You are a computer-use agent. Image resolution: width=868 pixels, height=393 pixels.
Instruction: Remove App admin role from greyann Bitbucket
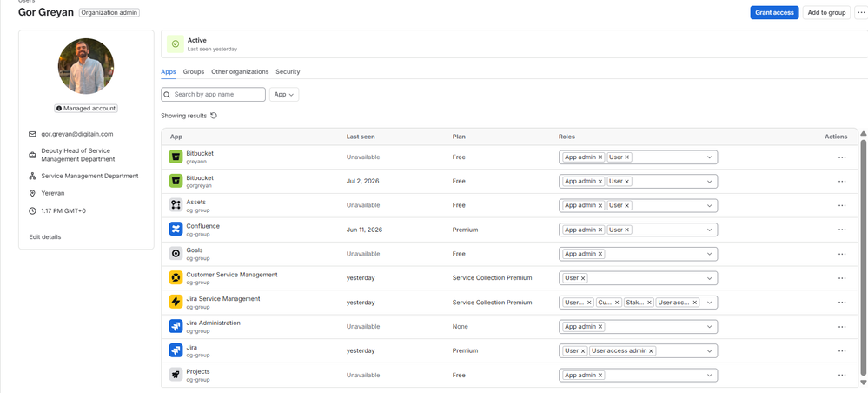click(600, 157)
